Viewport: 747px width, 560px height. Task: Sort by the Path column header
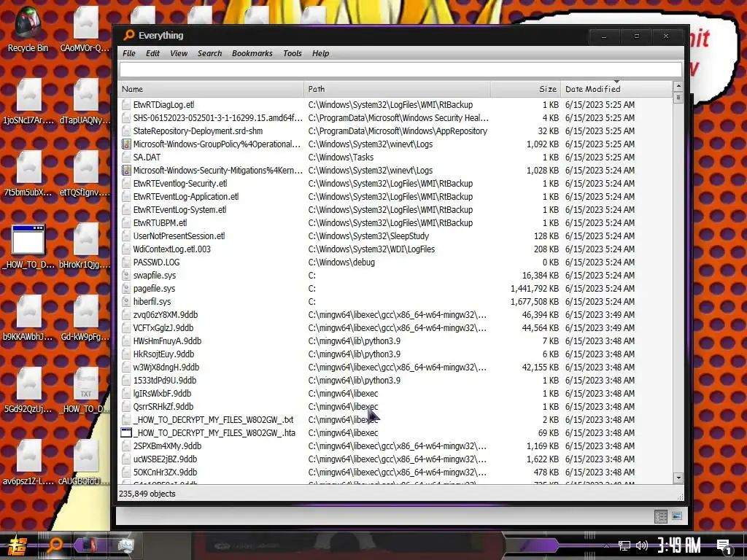coord(398,89)
